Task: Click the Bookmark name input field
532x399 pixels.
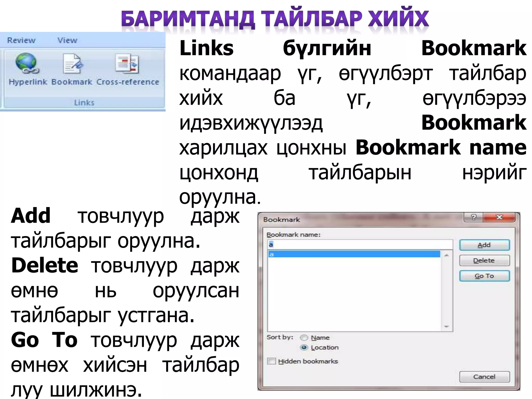Action: [x=360, y=244]
